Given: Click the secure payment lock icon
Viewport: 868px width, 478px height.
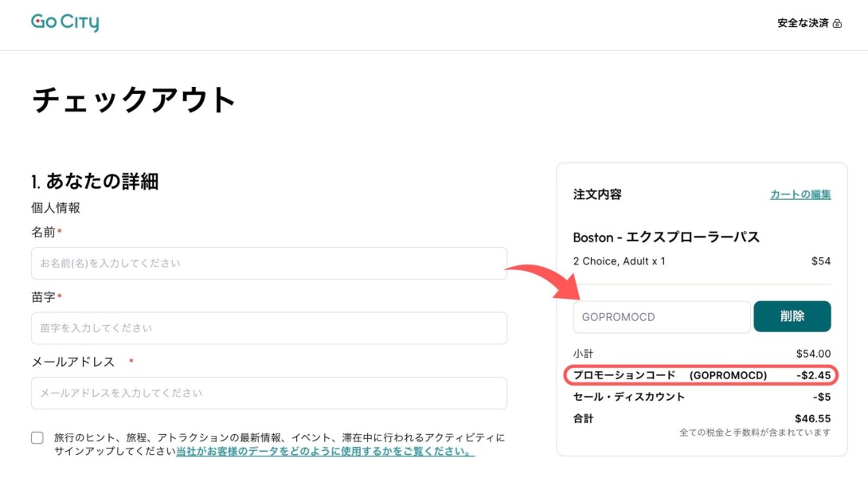Looking at the screenshot, I should pos(837,24).
